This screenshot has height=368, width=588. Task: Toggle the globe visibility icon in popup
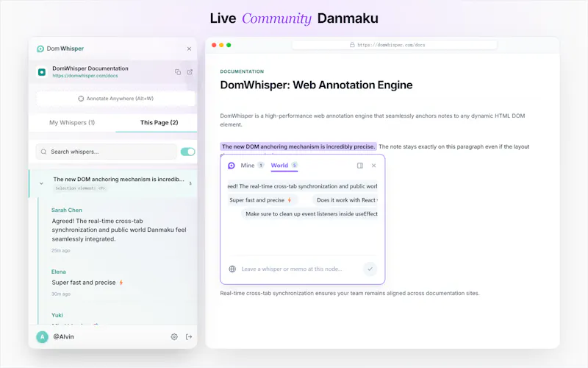(232, 269)
